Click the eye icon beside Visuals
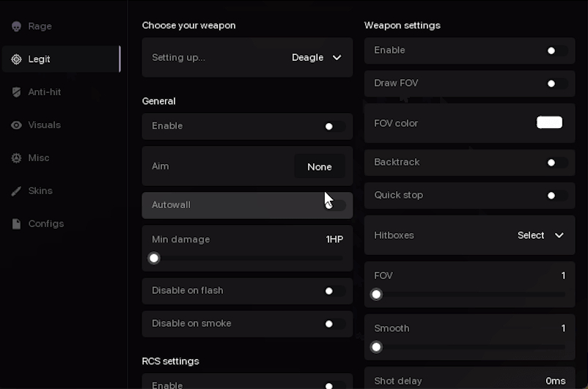This screenshot has height=389, width=588. [16, 125]
